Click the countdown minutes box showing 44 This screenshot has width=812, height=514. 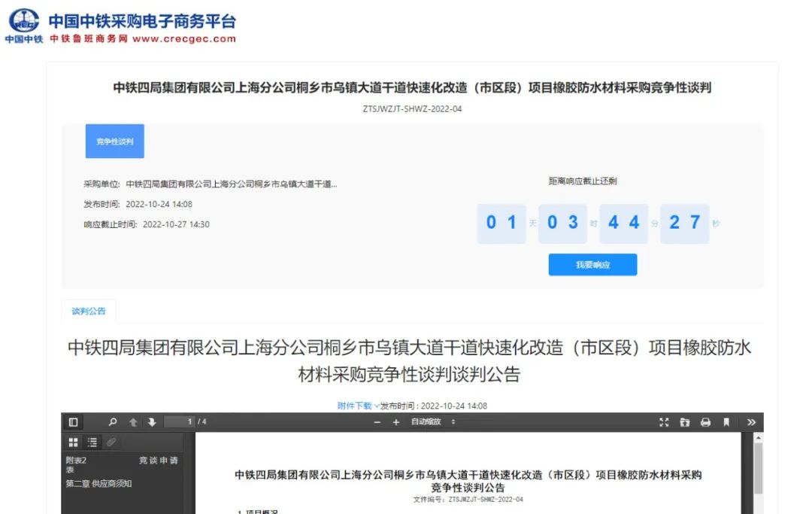pyautogui.click(x=623, y=224)
